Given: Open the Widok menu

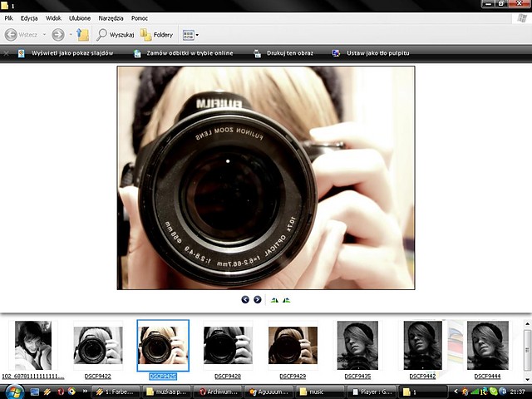Looking at the screenshot, I should (53, 18).
